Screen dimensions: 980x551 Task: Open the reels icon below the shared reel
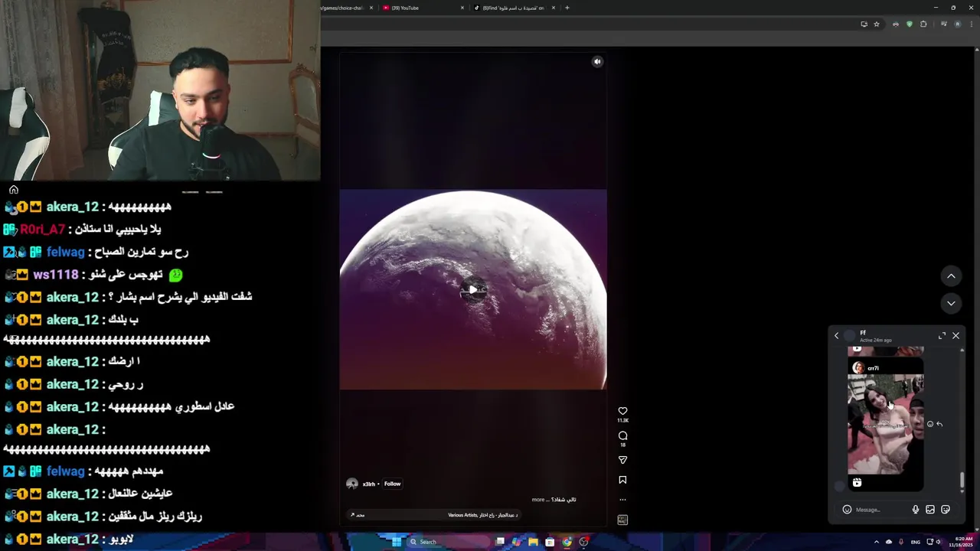[x=857, y=483]
